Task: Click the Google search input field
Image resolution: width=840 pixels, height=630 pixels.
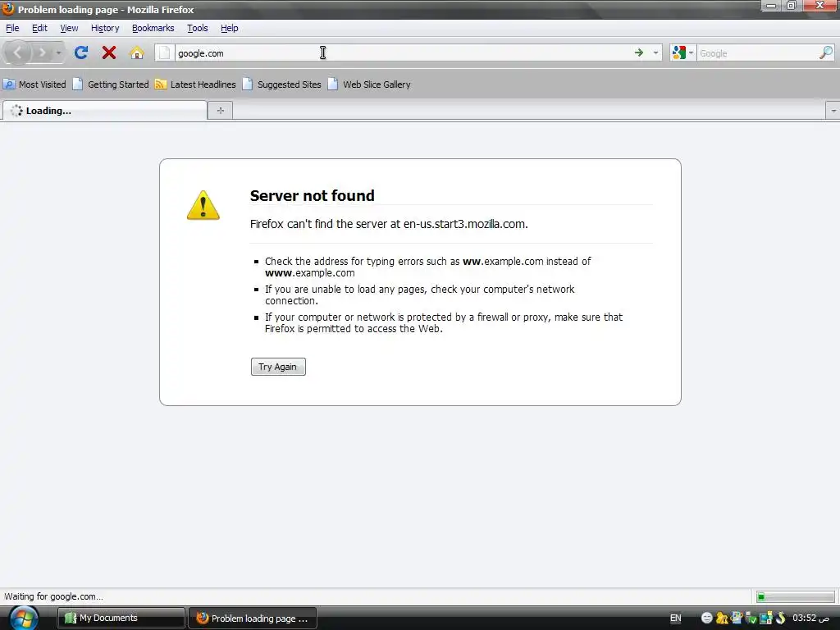Action: pyautogui.click(x=757, y=53)
